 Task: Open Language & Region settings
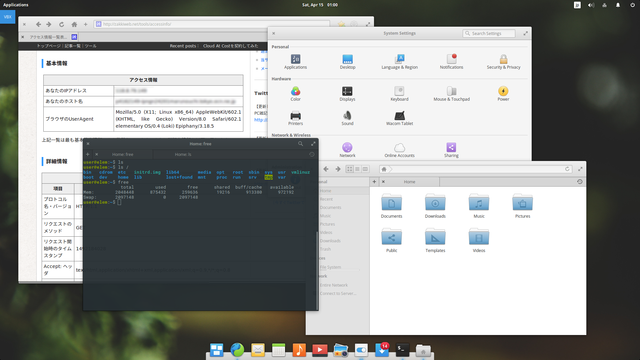399,62
